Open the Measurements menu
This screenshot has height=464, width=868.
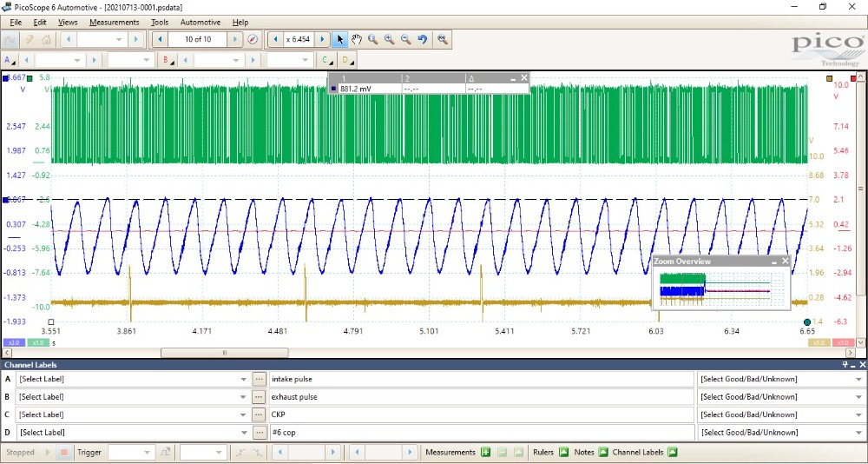[114, 23]
